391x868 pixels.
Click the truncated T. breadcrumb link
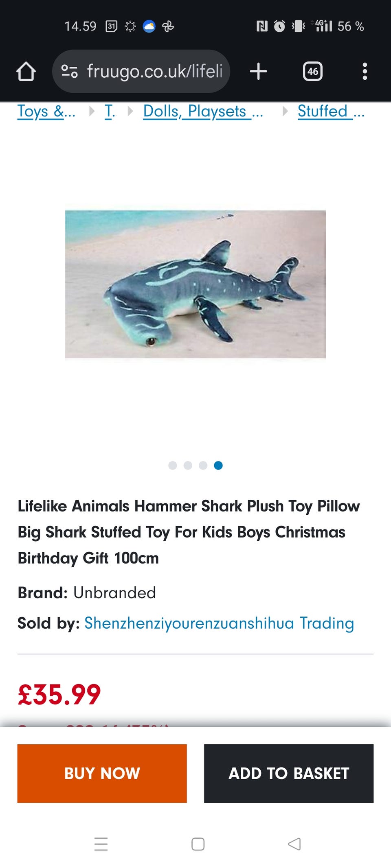point(110,112)
